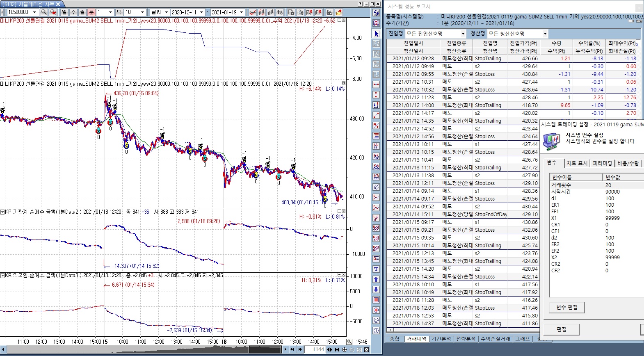Open the 청산명 exit signal dropdown

coord(545,34)
